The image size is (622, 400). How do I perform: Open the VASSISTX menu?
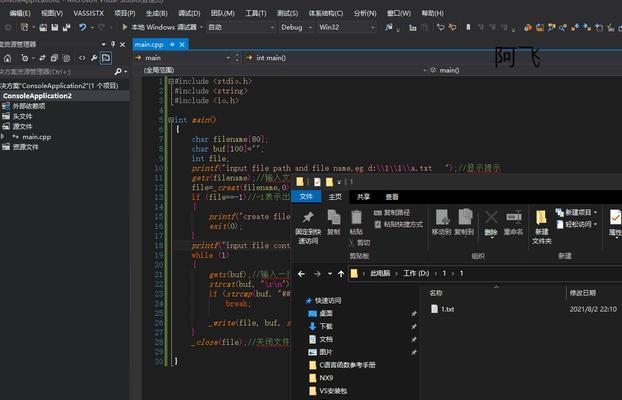click(x=88, y=13)
